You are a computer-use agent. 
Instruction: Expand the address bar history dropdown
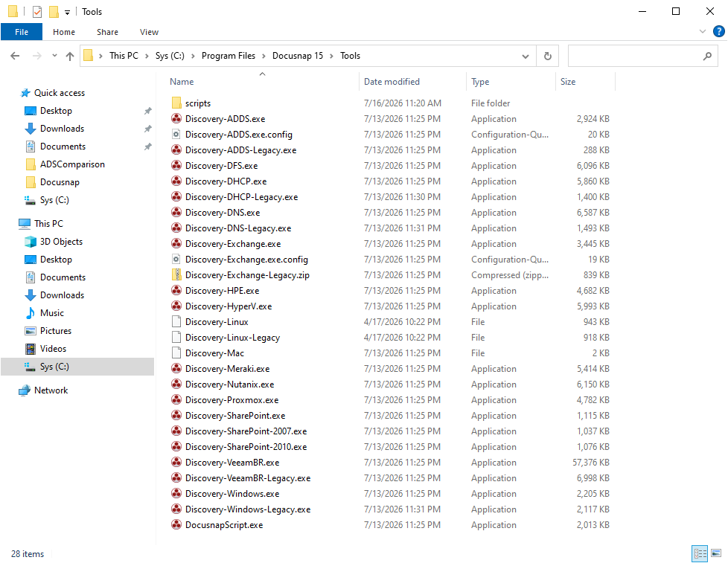[x=525, y=56]
